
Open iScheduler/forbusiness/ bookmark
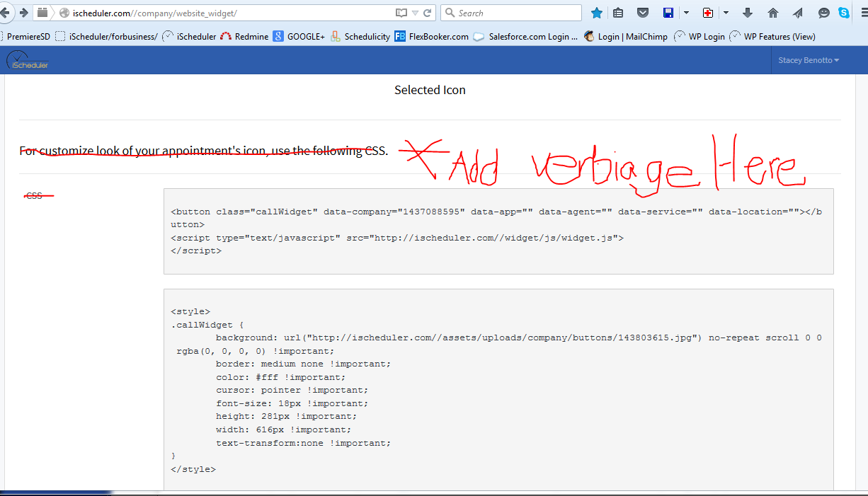[106, 37]
